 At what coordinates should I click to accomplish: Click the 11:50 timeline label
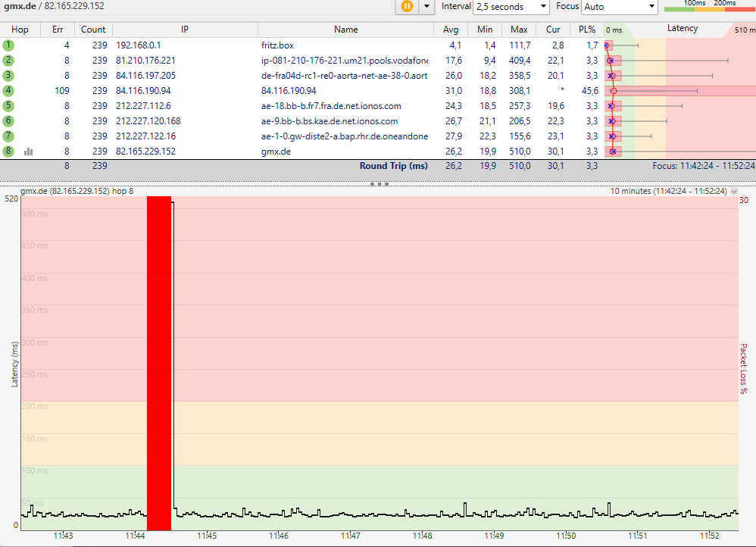pyautogui.click(x=566, y=536)
